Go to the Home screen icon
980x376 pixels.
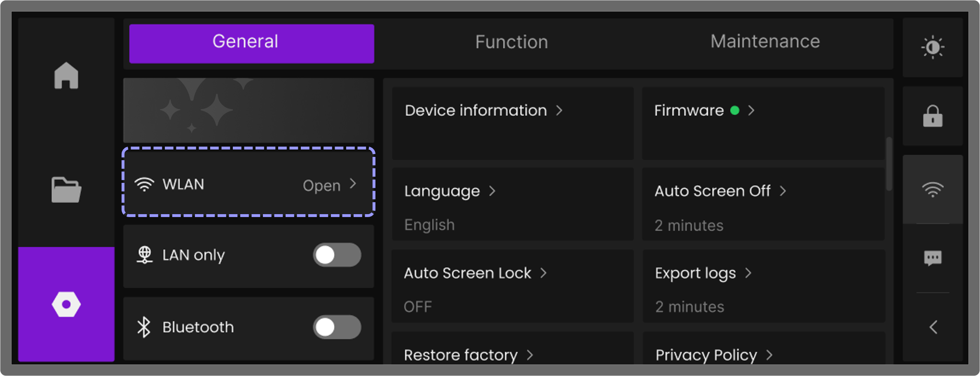66,76
